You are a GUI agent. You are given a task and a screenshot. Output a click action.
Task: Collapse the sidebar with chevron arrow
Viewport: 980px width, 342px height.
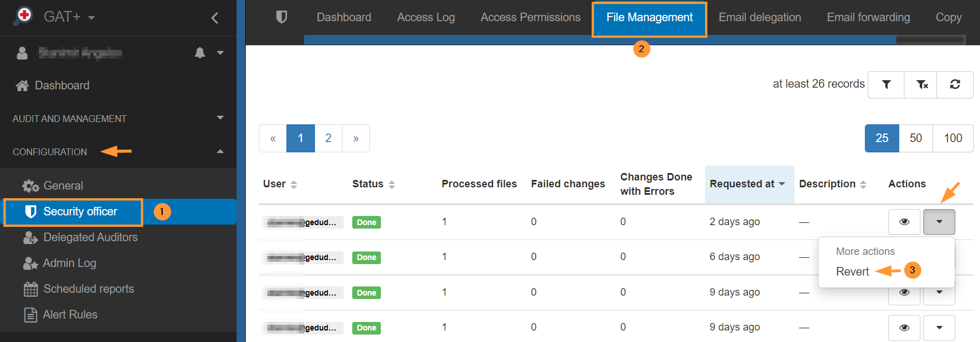(215, 18)
